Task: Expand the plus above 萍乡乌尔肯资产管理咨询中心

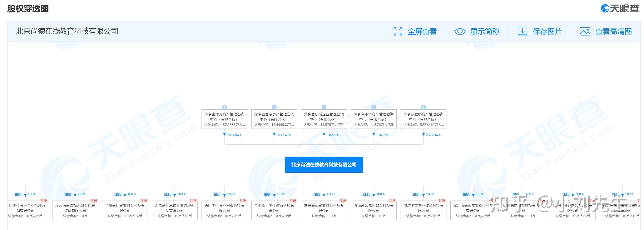Action: click(374, 107)
